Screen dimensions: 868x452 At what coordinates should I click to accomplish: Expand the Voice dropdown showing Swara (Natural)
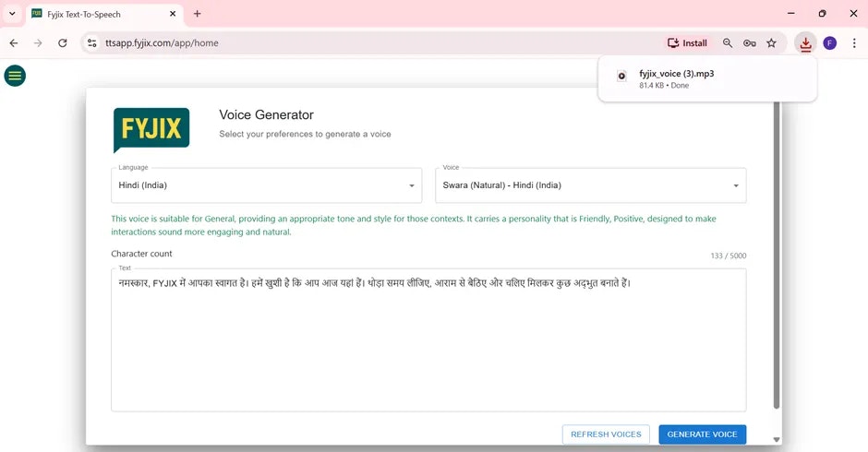(591, 185)
